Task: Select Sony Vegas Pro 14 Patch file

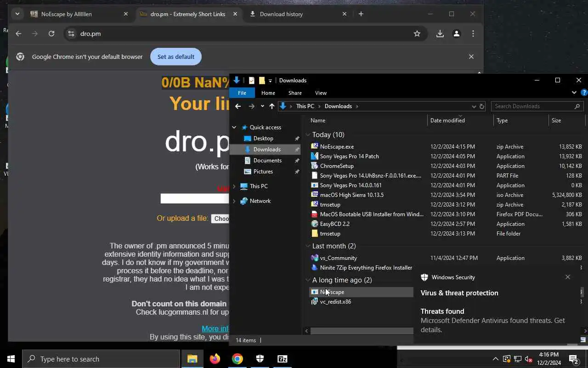Action: click(350, 156)
